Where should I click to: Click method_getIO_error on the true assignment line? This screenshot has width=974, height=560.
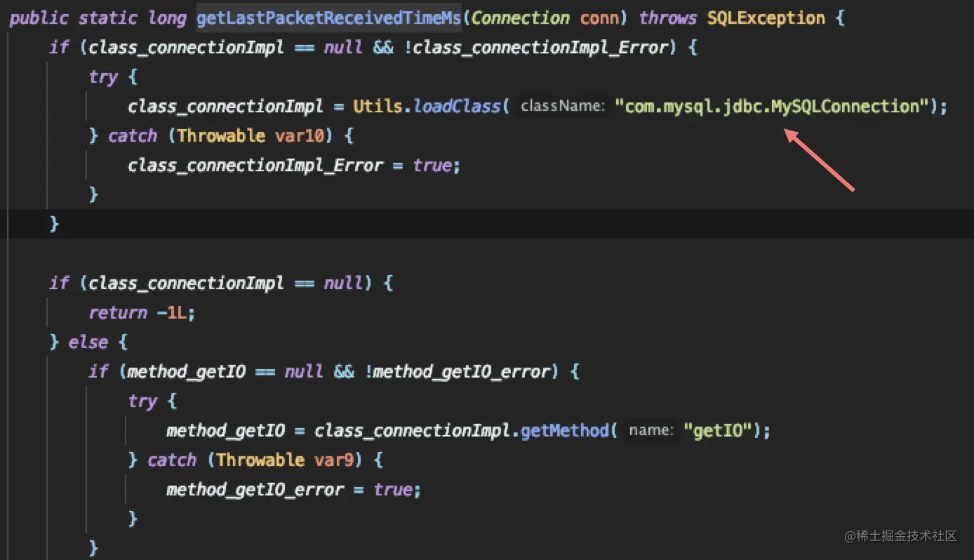pyautogui.click(x=255, y=489)
